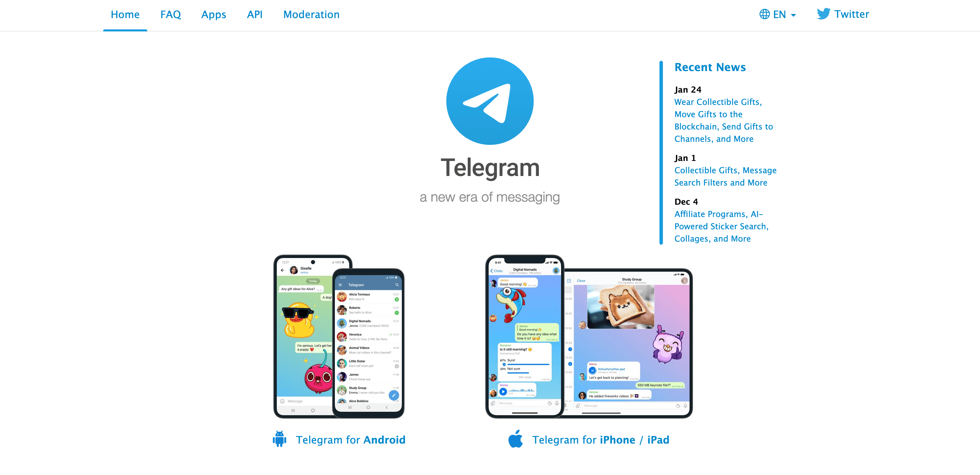This screenshot has height=475, width=980.
Task: Click the Telegram paper plane logo icon
Action: click(490, 100)
